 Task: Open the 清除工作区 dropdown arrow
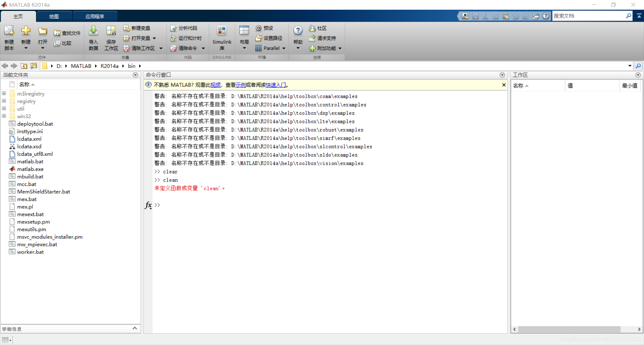pos(161,48)
